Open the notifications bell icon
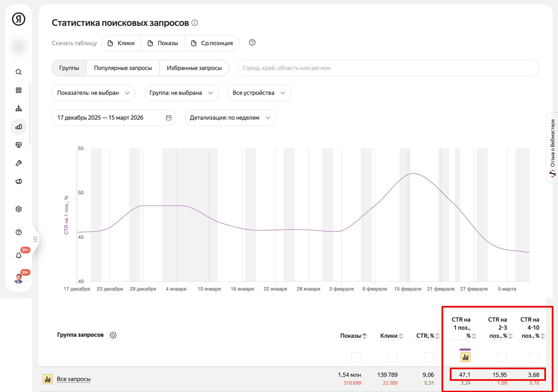Screen dimensions: 558x392 pyautogui.click(x=19, y=255)
